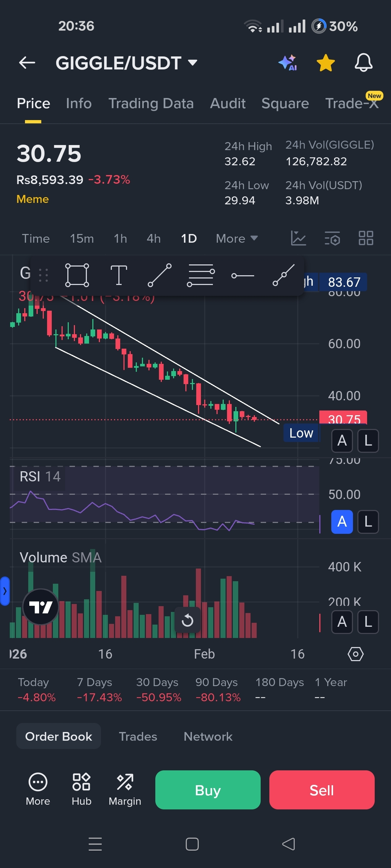Viewport: 391px width, 868px height.
Task: Select the Network tab
Action: (x=208, y=736)
